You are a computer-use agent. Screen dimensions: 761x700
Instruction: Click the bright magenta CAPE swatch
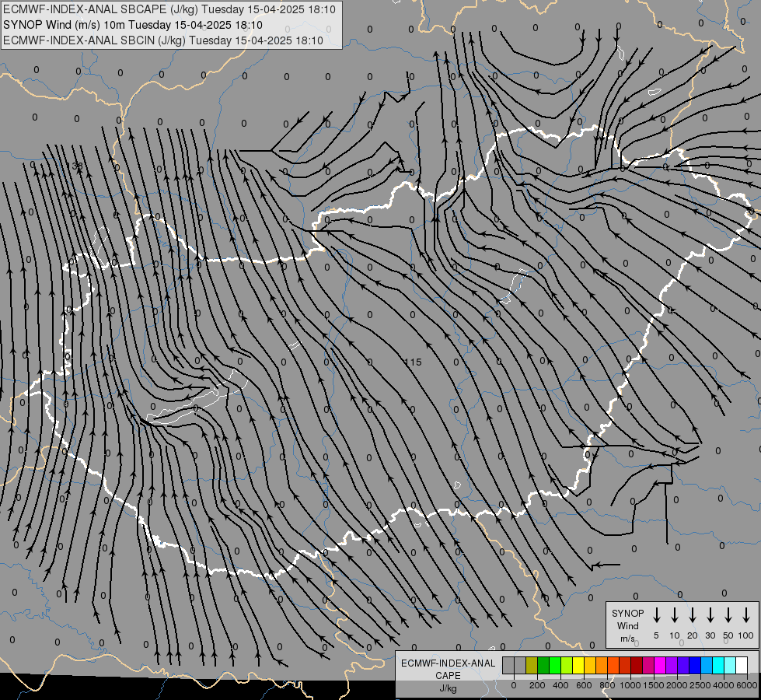(x=661, y=665)
